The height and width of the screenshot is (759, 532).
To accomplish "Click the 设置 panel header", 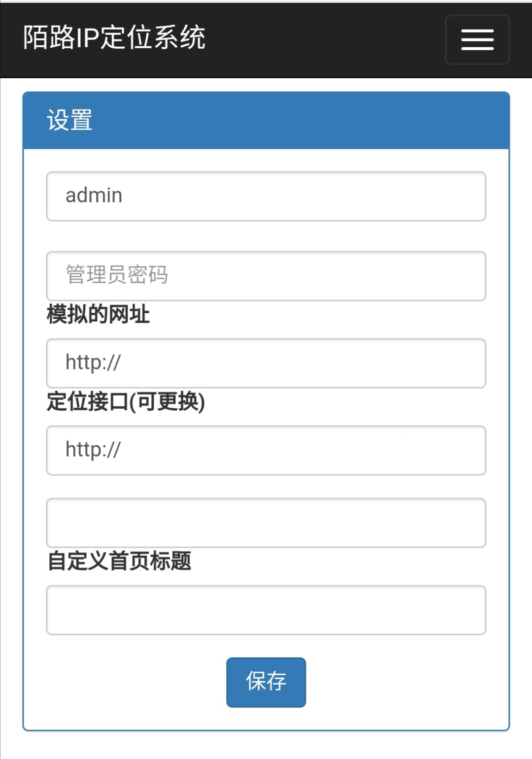I will 69,119.
